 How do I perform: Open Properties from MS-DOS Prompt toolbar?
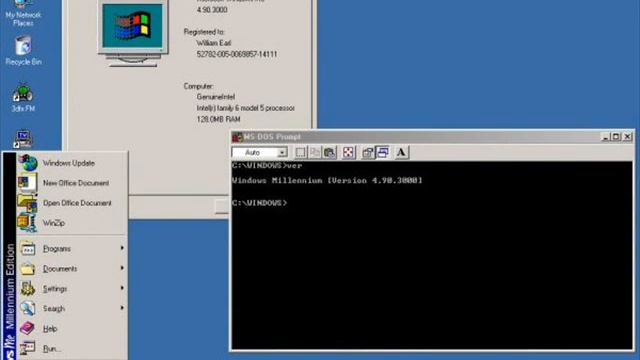(x=368, y=152)
